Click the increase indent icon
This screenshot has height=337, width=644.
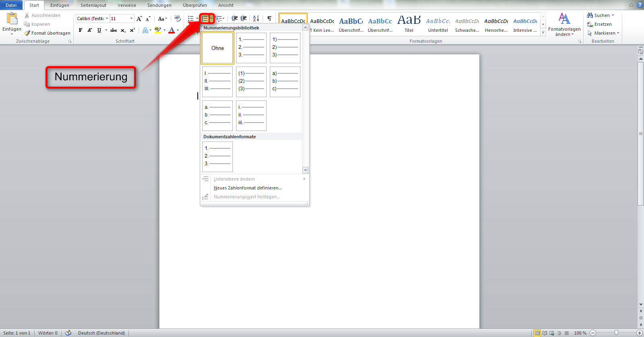pos(244,19)
